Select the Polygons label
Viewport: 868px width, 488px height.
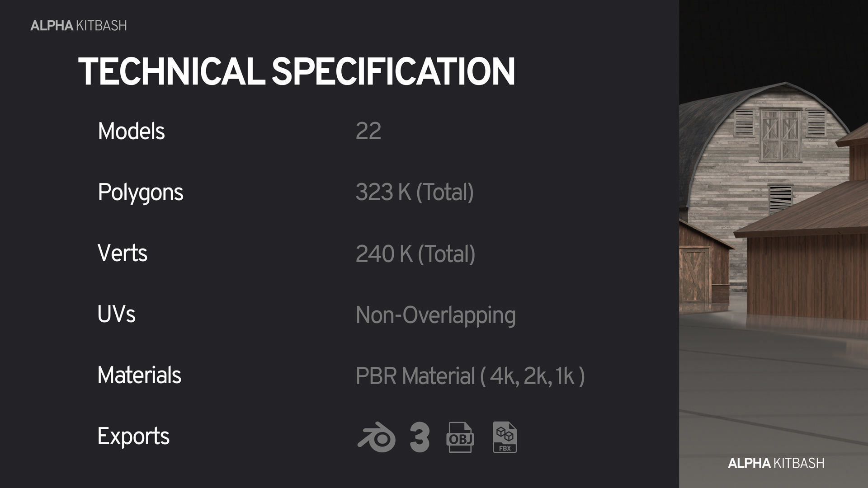click(x=140, y=192)
